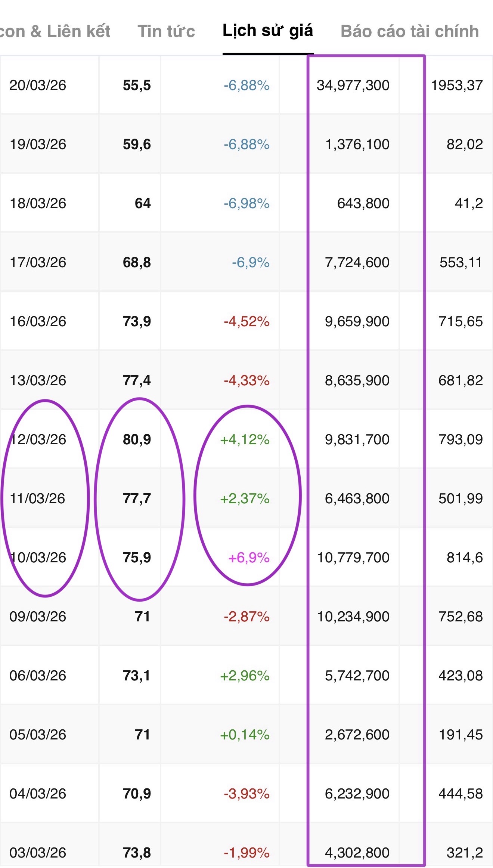493x868 pixels.
Task: Select volume 4,302,800 in bottom row
Action: [357, 853]
